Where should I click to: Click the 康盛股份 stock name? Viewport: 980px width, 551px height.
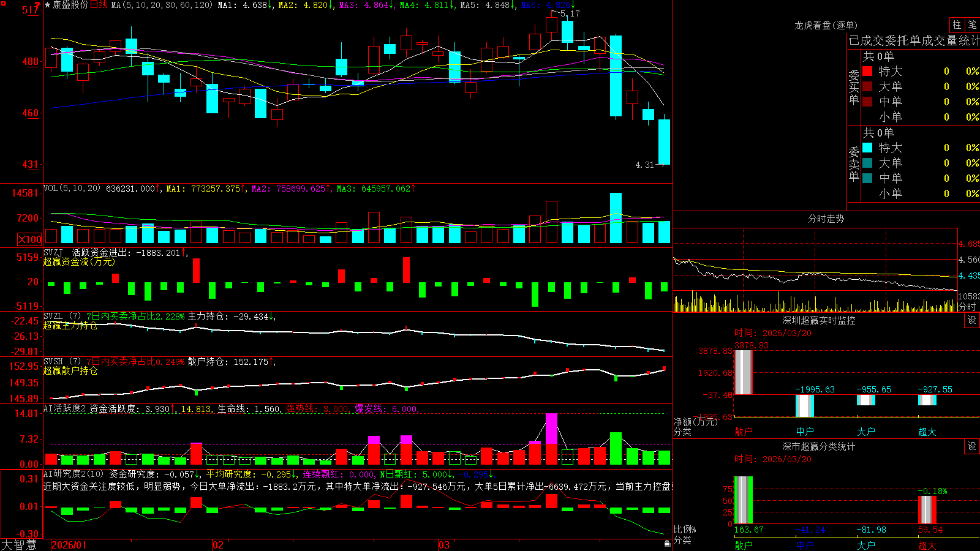click(x=70, y=5)
